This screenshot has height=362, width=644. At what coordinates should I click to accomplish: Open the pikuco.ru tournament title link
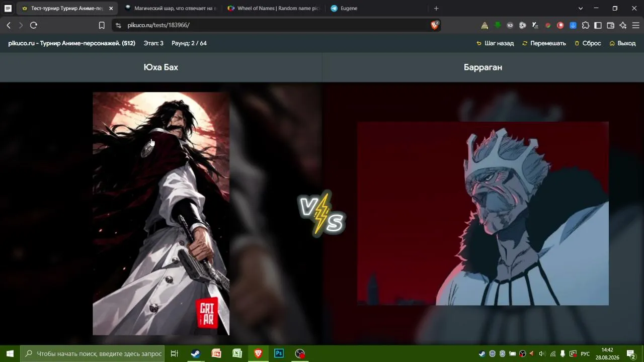[72, 43]
